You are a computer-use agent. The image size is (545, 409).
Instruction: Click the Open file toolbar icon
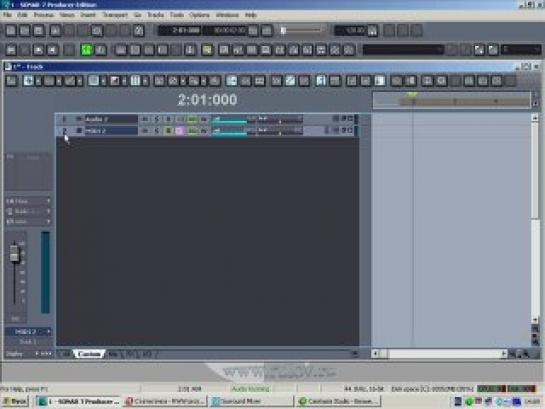click(25, 31)
